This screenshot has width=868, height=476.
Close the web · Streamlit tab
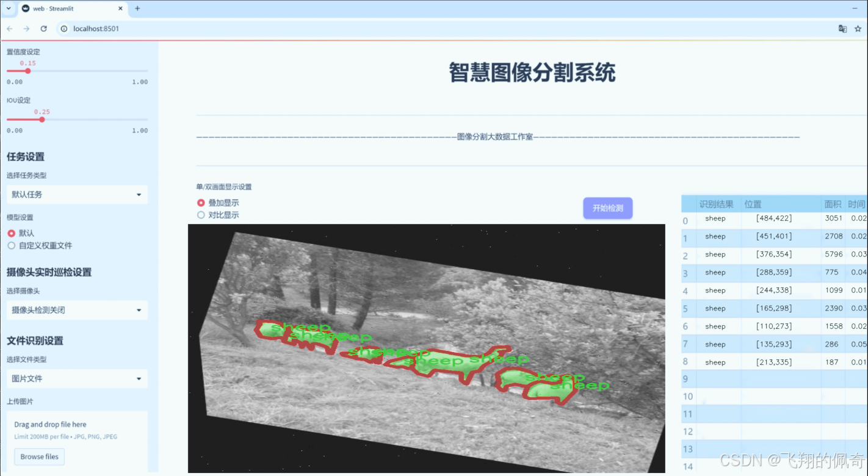[x=120, y=9]
